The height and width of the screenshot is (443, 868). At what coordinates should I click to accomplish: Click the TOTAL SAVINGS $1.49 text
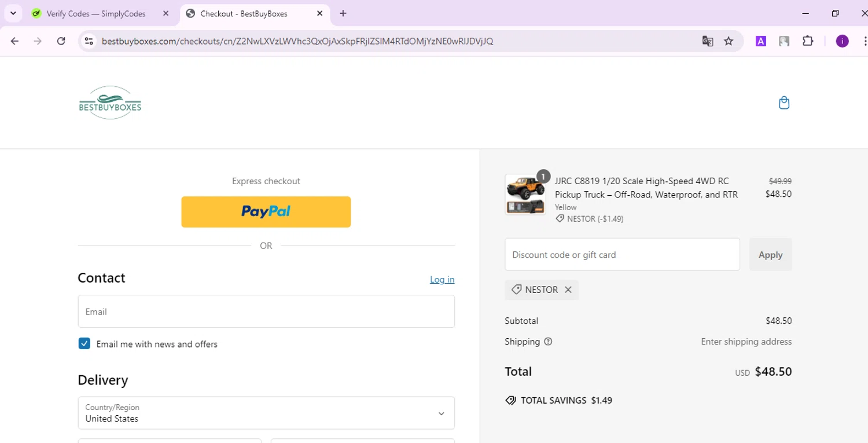[558, 400]
